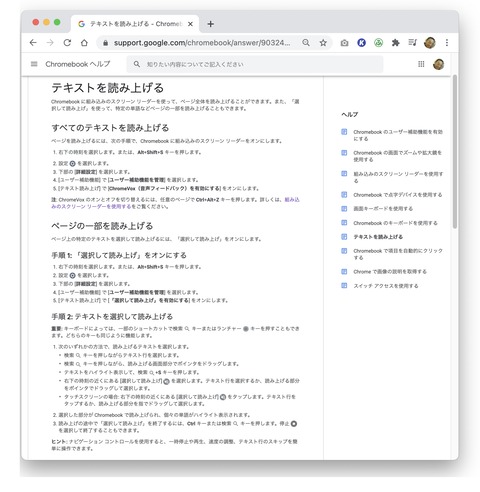Image resolution: width=480 pixels, height=492 pixels.
Task: Click the address bar URL support.google.com
Action: click(202, 43)
